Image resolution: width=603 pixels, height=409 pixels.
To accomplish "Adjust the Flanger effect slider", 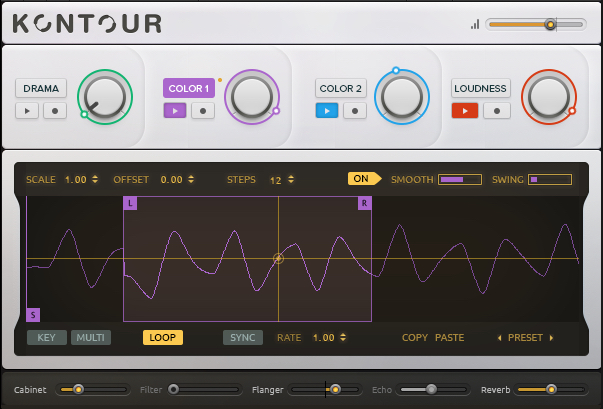I will [x=325, y=389].
